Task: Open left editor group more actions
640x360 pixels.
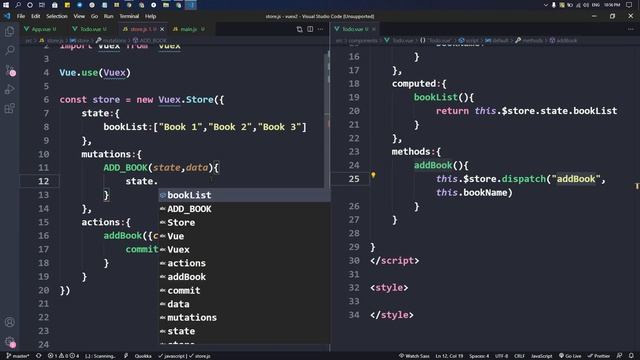Action: (x=321, y=29)
